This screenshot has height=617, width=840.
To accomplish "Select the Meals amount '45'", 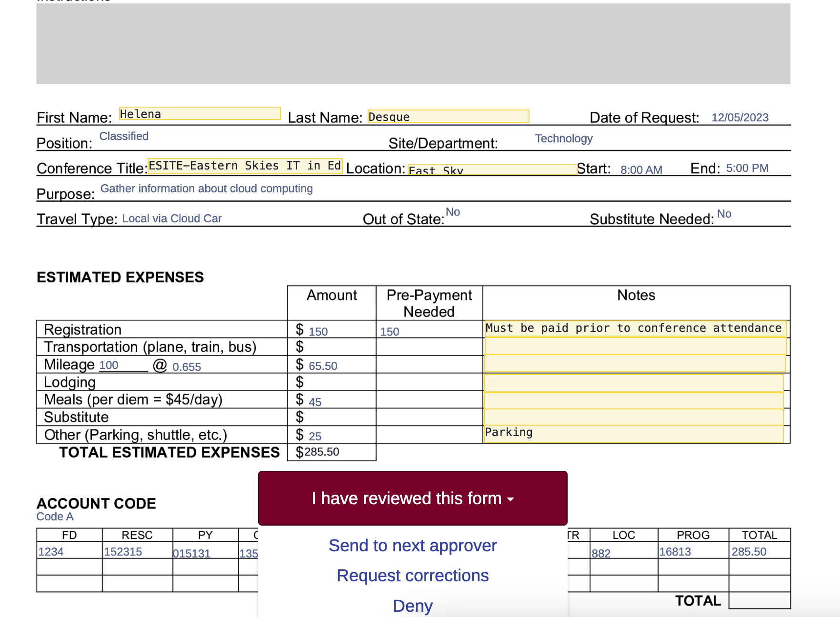I will (x=315, y=402).
